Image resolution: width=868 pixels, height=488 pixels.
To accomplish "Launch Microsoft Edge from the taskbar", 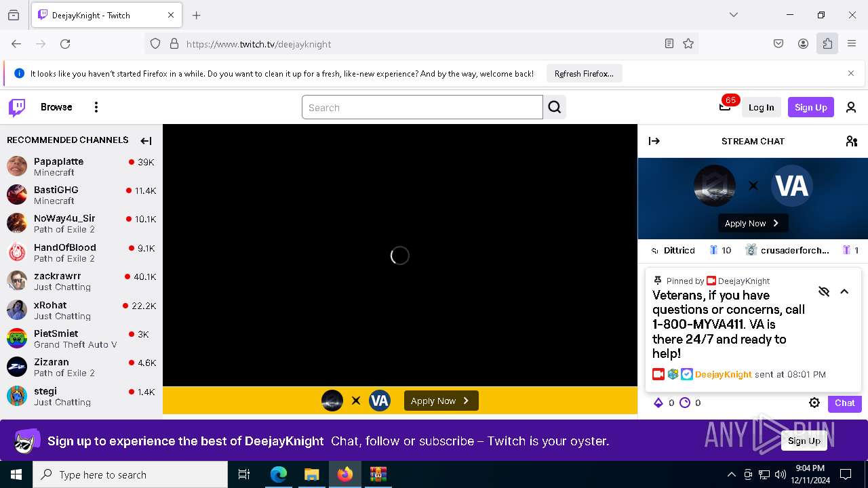I will [x=279, y=474].
